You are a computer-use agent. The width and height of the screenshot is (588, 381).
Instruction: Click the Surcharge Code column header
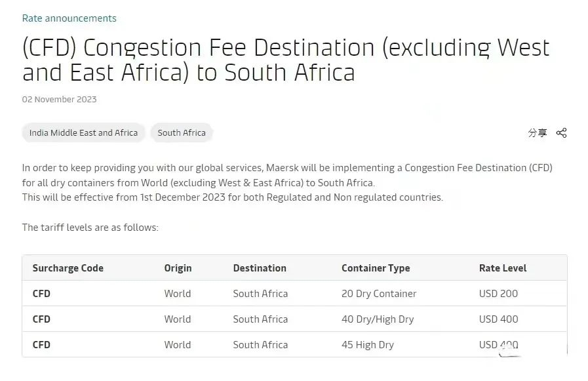pyautogui.click(x=68, y=268)
